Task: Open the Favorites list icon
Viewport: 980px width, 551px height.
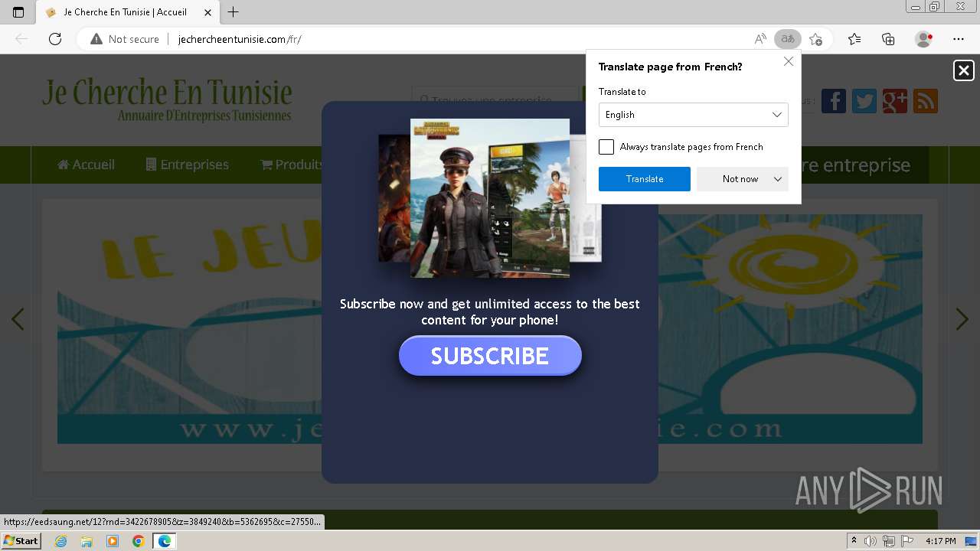Action: (x=854, y=39)
